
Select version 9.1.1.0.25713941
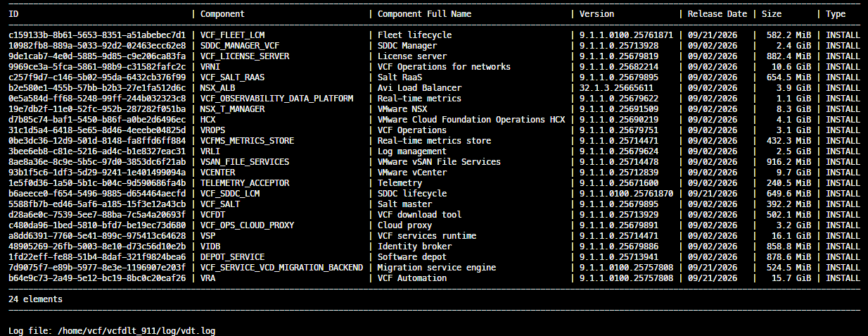pos(619,257)
